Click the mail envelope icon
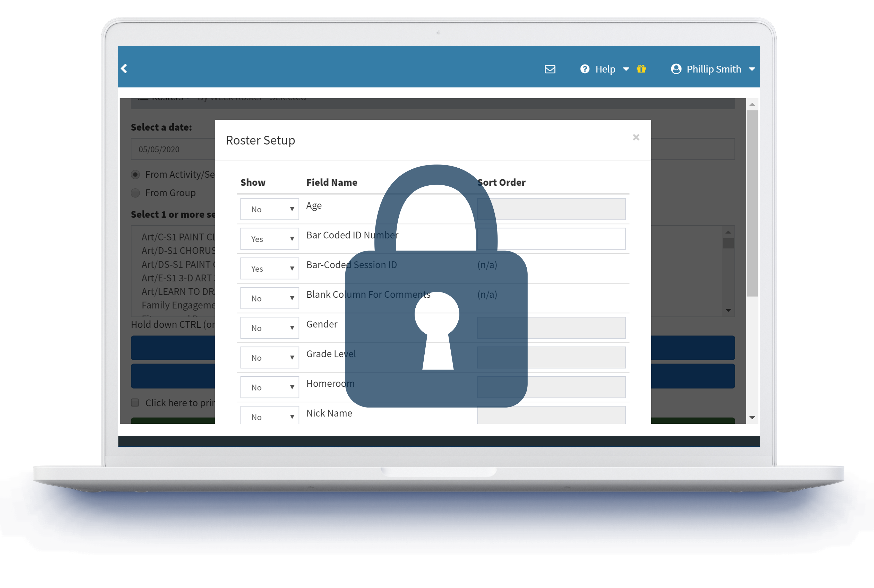 click(x=549, y=69)
